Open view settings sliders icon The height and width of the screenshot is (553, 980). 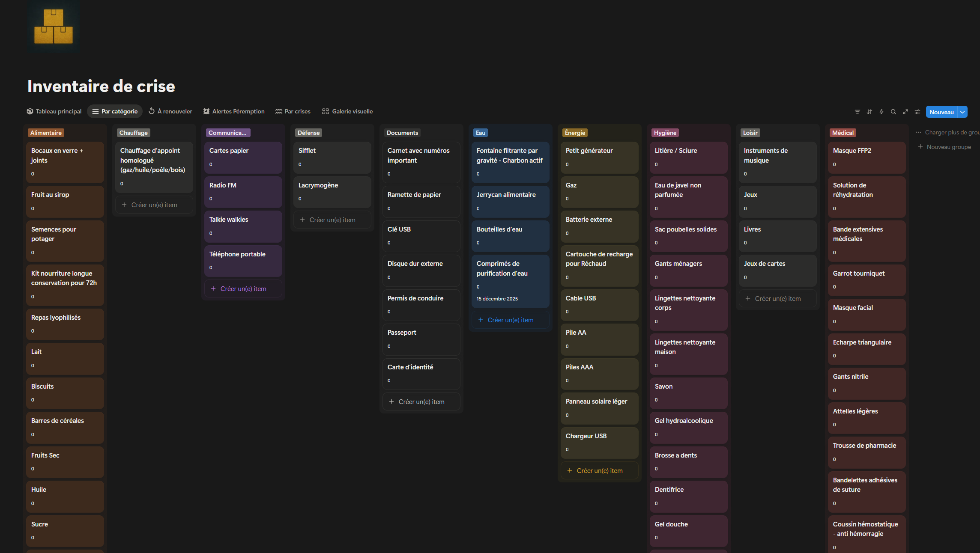pyautogui.click(x=917, y=112)
